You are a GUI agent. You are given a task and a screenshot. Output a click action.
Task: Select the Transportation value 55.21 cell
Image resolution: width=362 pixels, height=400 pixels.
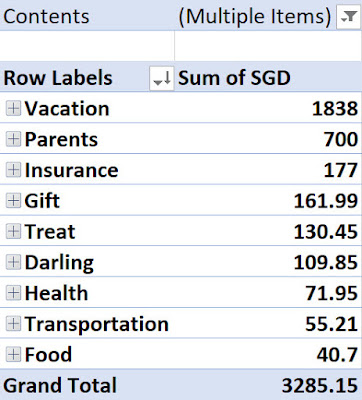(268, 323)
